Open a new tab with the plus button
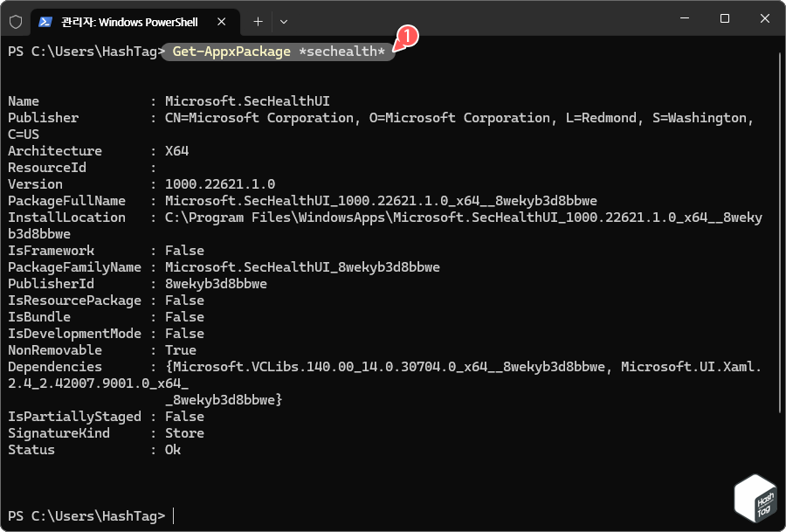The height and width of the screenshot is (532, 786). (258, 22)
